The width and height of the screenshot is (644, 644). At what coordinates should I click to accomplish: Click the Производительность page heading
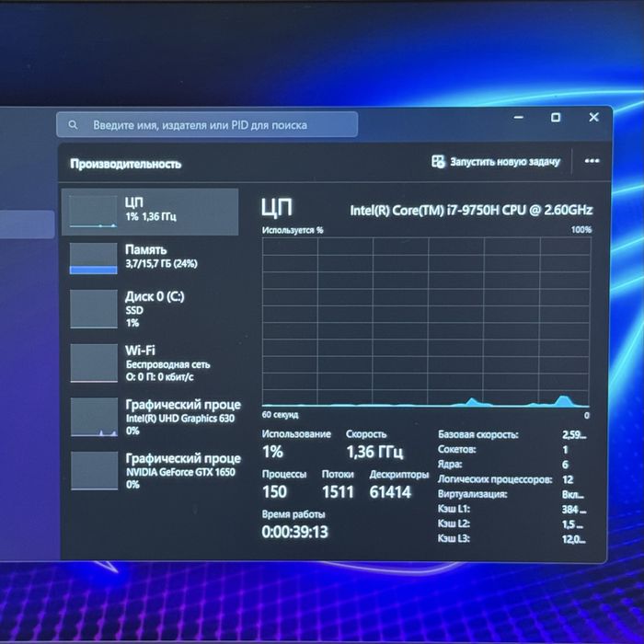point(125,164)
